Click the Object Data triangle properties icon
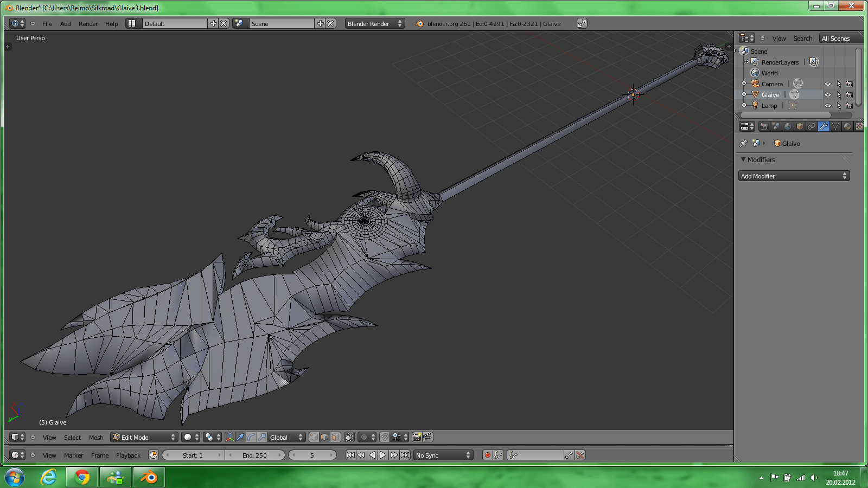 pyautogui.click(x=835, y=126)
